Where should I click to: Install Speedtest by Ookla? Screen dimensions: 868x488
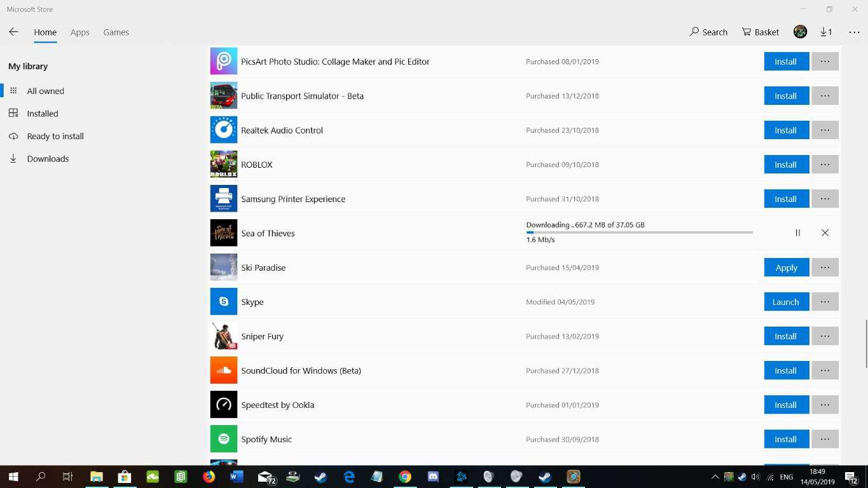click(x=786, y=404)
